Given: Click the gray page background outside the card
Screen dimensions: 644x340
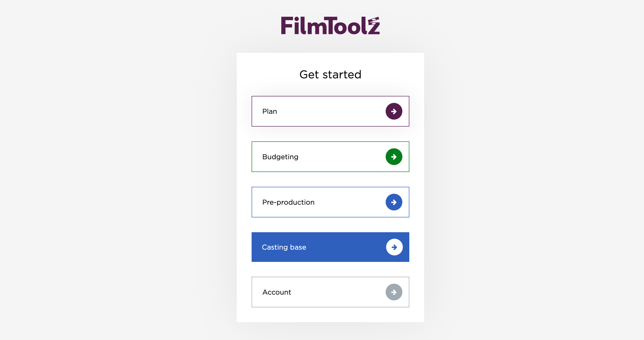Looking at the screenshot, I should click(x=100, y=175).
